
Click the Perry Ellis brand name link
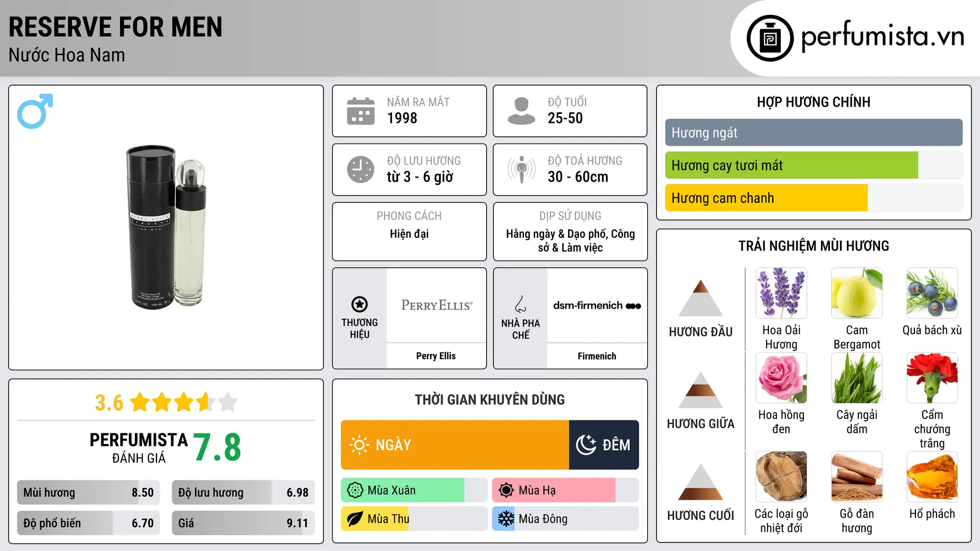pyautogui.click(x=436, y=356)
